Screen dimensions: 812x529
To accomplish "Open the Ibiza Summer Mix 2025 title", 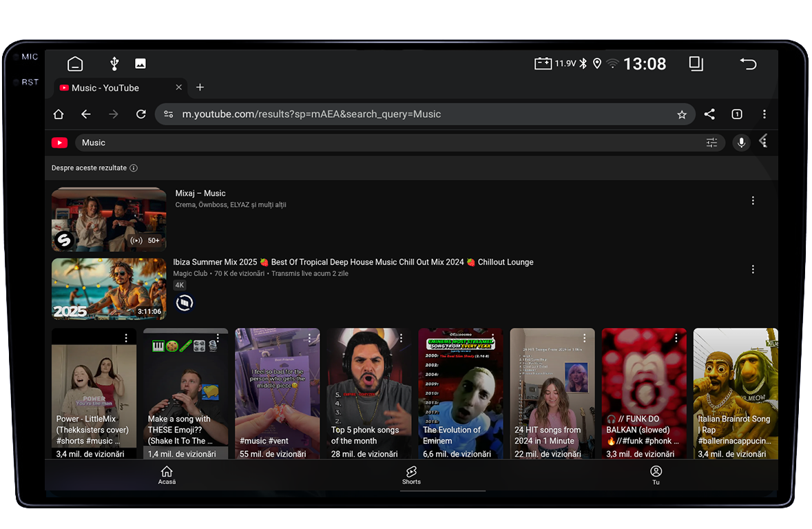I will pyautogui.click(x=353, y=262).
